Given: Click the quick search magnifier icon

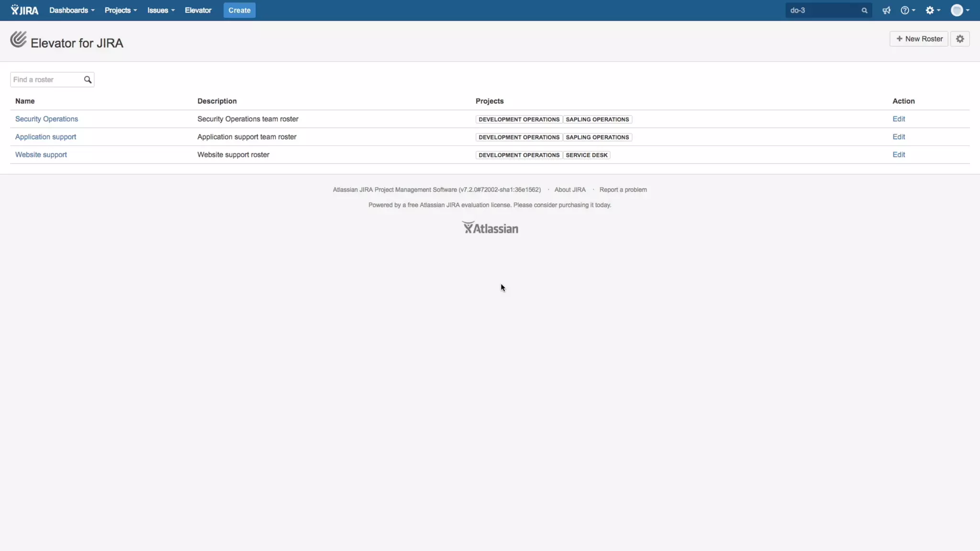Looking at the screenshot, I should pos(864,11).
